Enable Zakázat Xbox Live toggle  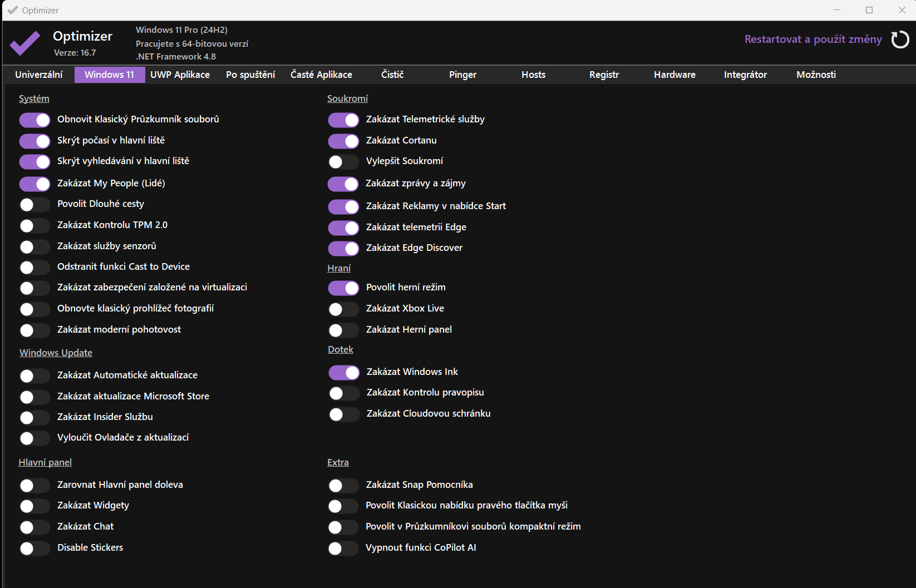pyautogui.click(x=343, y=309)
